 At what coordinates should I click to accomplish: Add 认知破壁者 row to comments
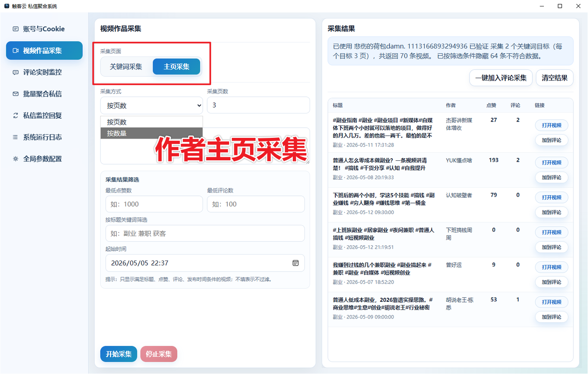tap(551, 212)
